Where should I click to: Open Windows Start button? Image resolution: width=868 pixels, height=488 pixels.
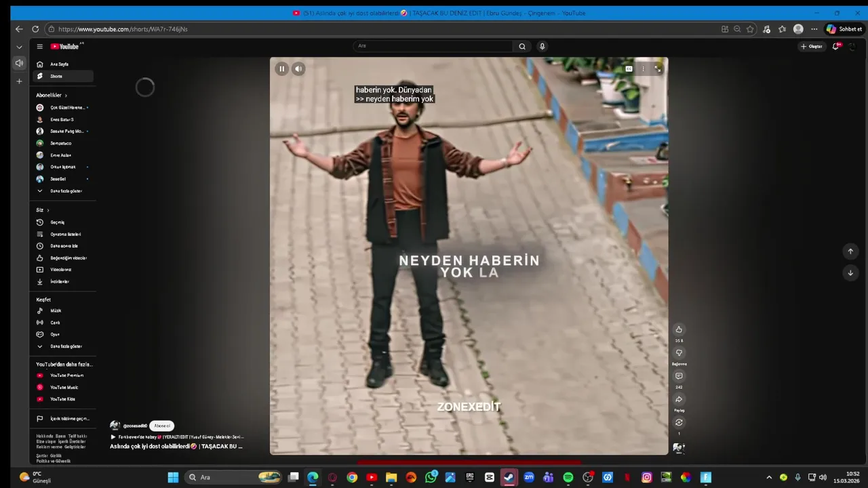[173, 477]
